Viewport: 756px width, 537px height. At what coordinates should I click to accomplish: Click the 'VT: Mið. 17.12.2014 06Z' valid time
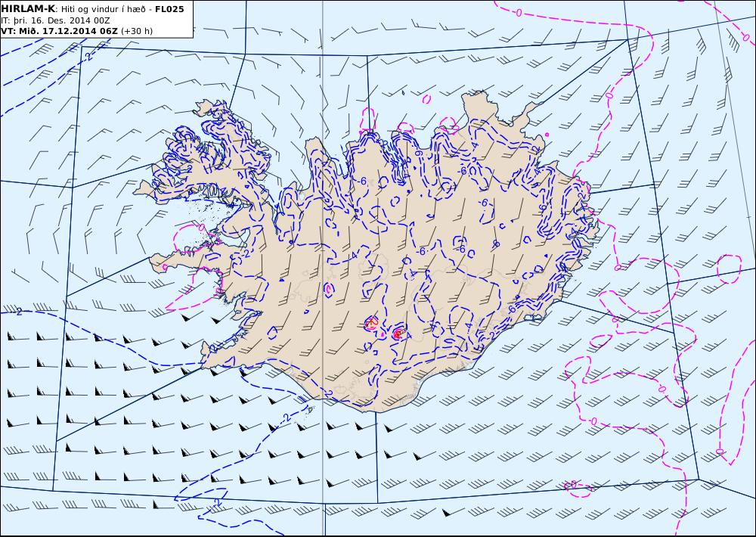click(59, 31)
